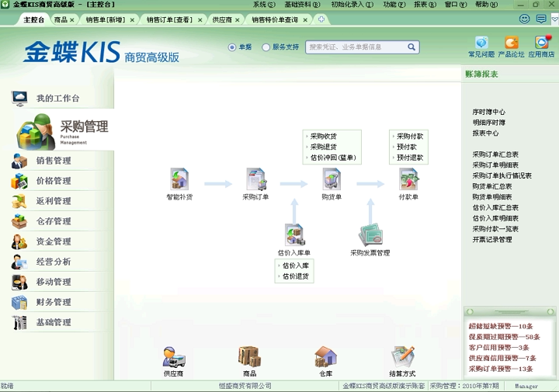Screen dimensions: 559x392
Task: Select the 单据 radio button
Action: [x=231, y=47]
